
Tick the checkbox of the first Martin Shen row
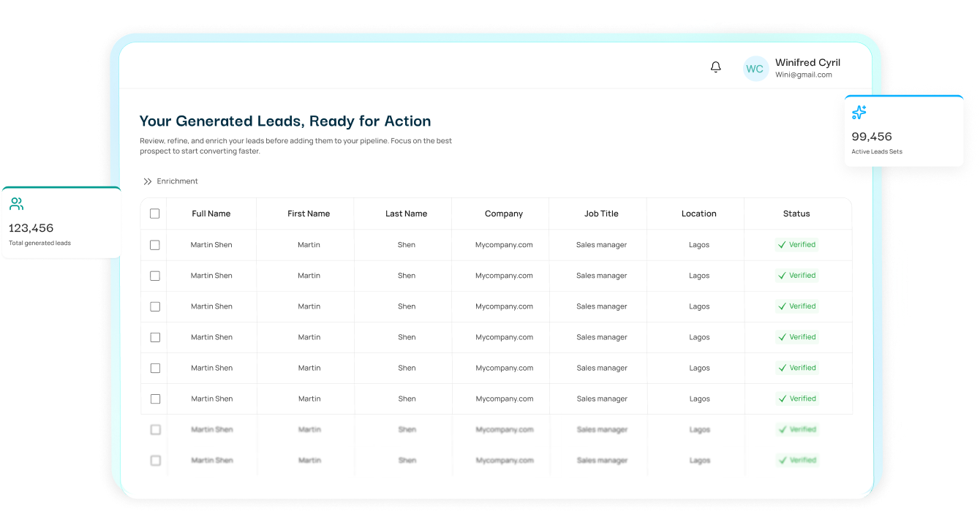click(x=154, y=245)
